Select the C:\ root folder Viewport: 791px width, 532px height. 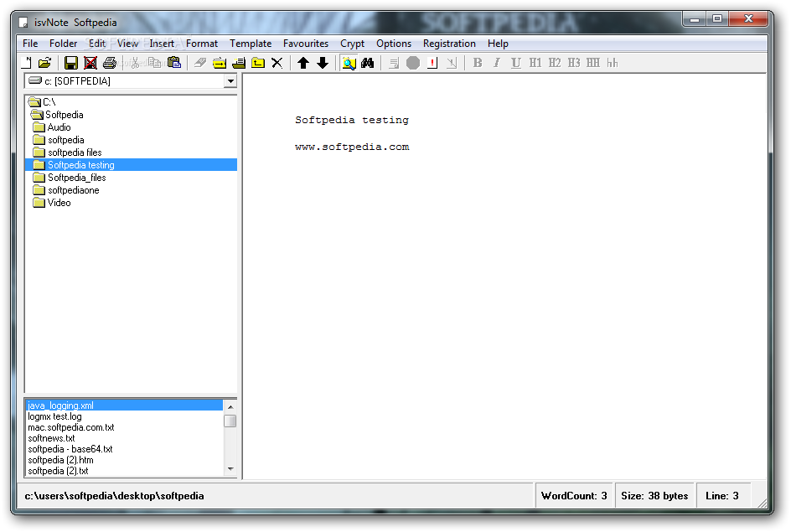pos(43,102)
